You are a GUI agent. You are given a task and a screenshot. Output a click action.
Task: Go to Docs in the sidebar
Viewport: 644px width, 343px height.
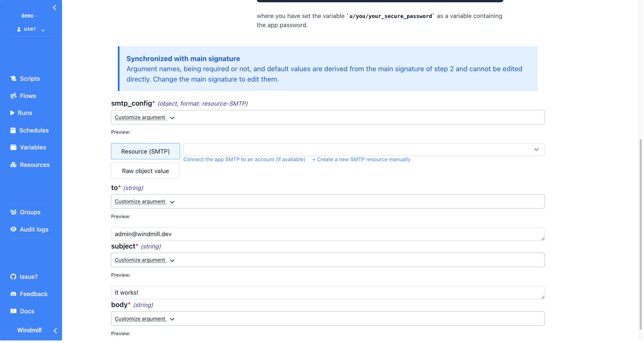(x=27, y=311)
